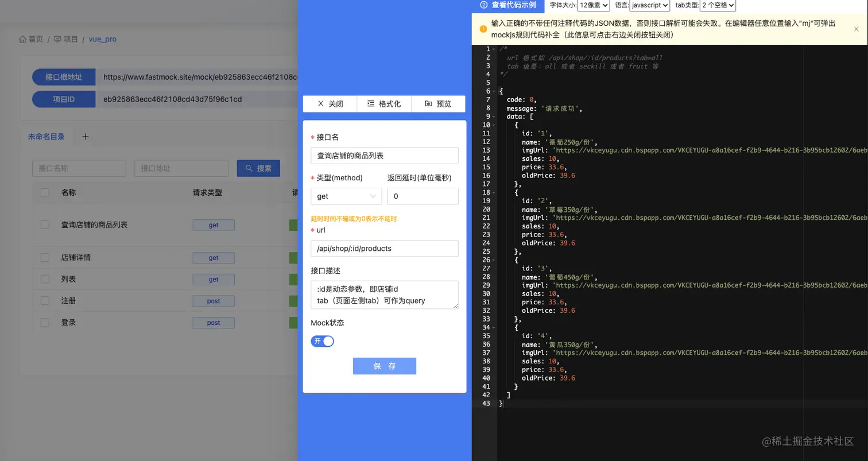The width and height of the screenshot is (868, 461).
Task: Click the 格式化 button
Action: pyautogui.click(x=384, y=104)
